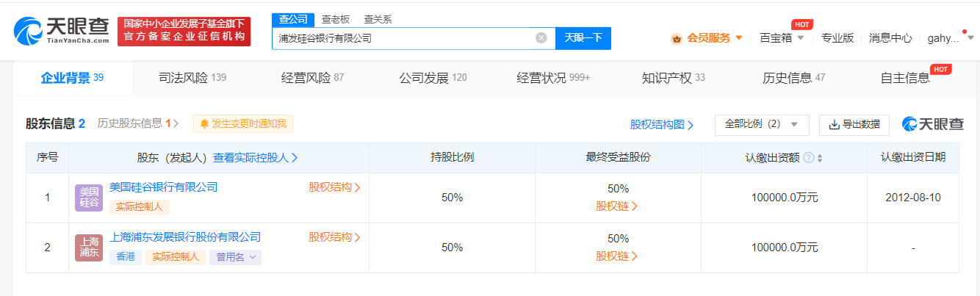This screenshot has width=980, height=296.
Task: Open the 全部比例 (2) dropdown
Action: point(762,125)
